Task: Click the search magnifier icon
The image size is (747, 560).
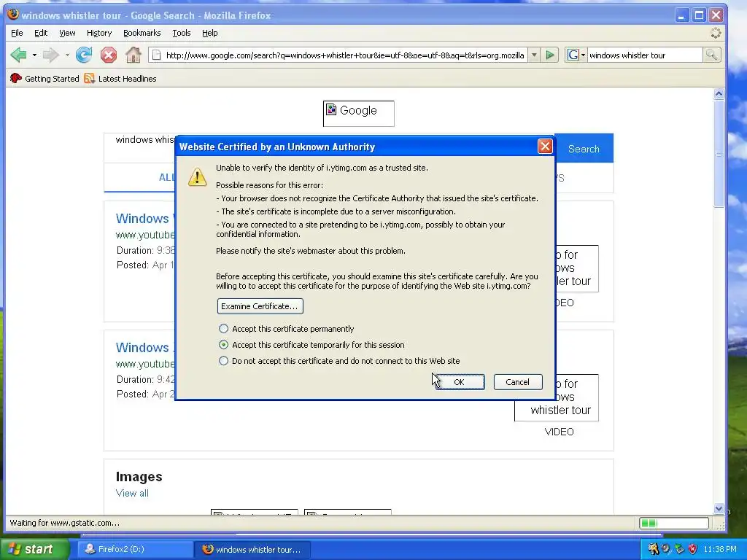Action: tap(711, 55)
